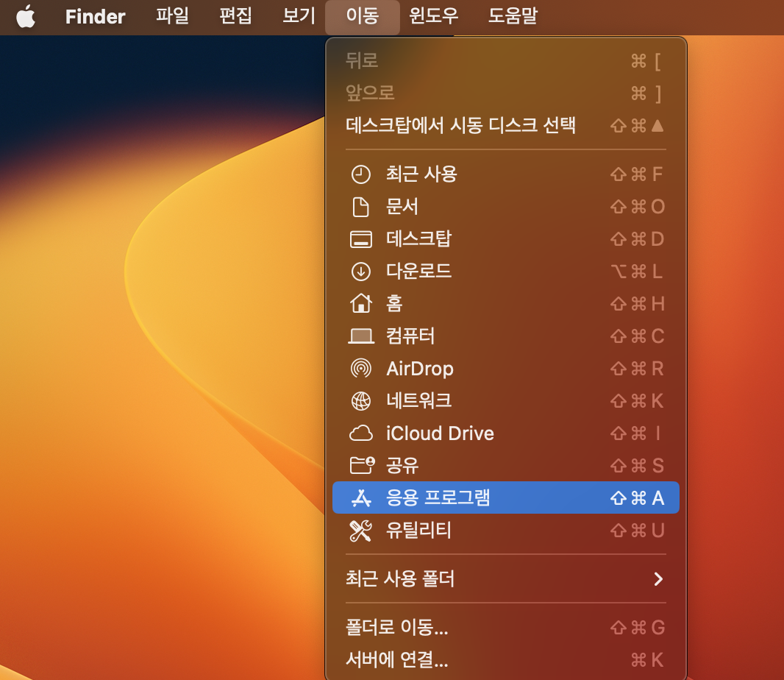Select the 다운로드 download arrow icon

click(x=361, y=271)
